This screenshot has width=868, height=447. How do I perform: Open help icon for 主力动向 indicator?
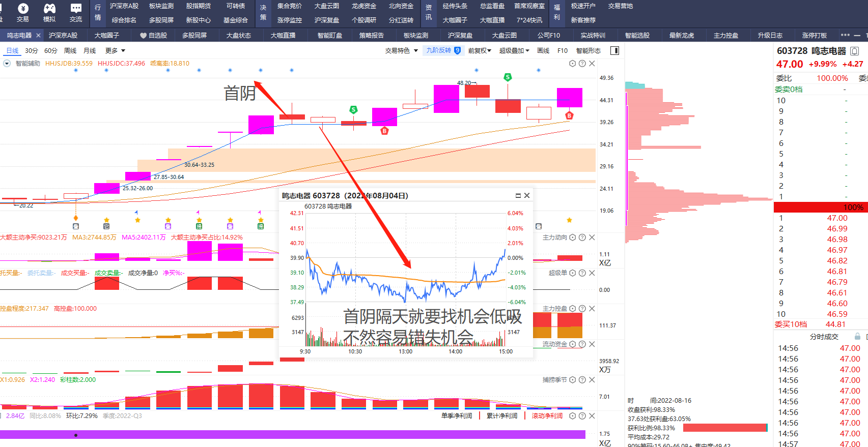pos(582,237)
